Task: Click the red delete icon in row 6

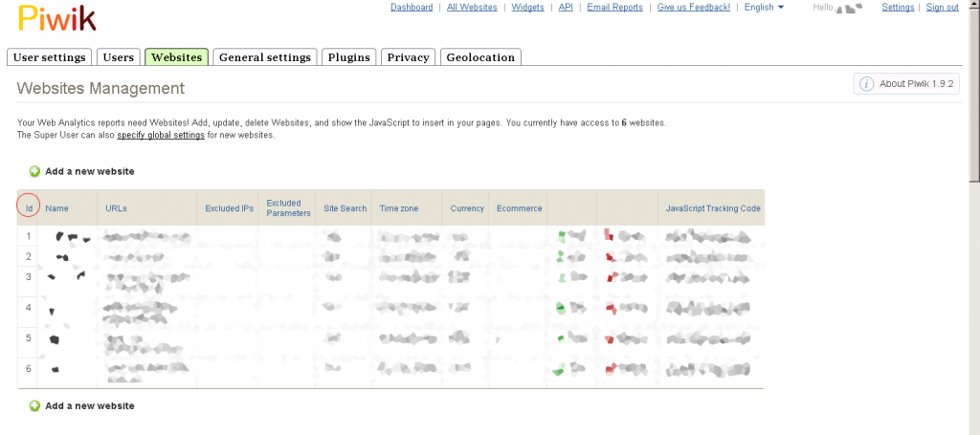Action: coord(609,369)
